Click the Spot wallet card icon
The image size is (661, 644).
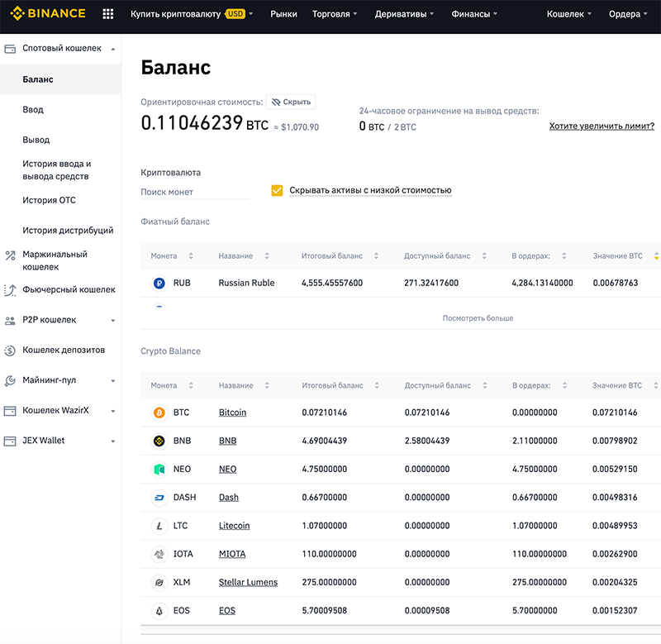(10, 49)
